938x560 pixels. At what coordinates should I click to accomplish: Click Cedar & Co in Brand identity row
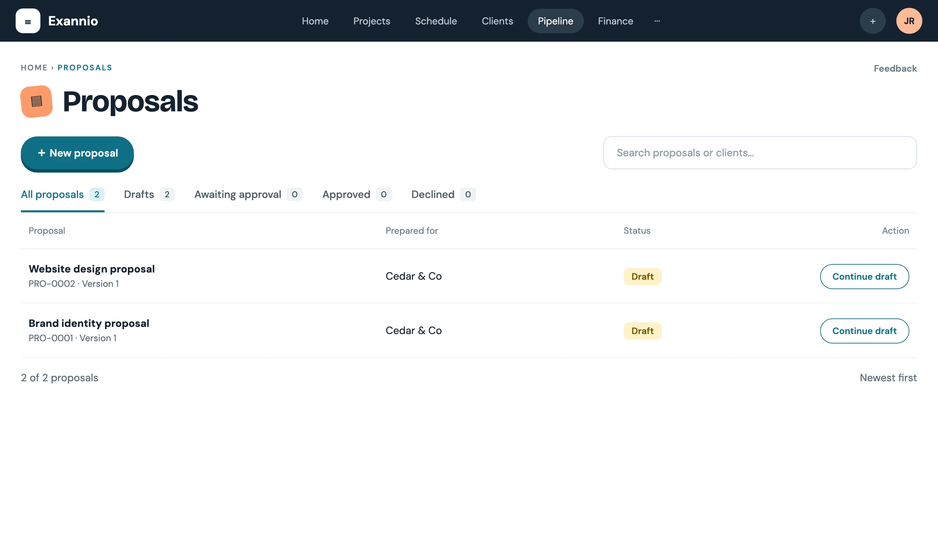point(413,330)
